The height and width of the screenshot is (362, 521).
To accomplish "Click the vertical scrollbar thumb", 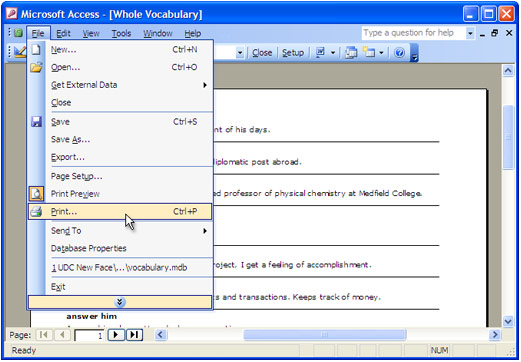I will 508,137.
